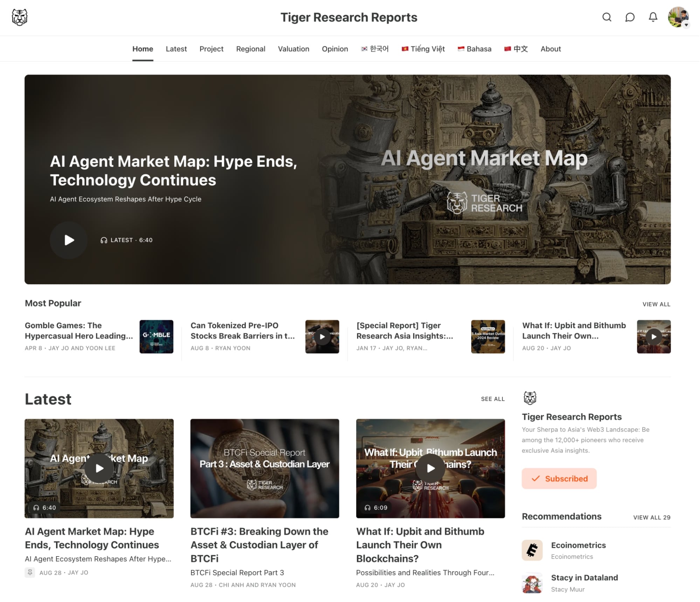
Task: Open BTCFi #3 Breaking Down article title
Action: coord(259,545)
